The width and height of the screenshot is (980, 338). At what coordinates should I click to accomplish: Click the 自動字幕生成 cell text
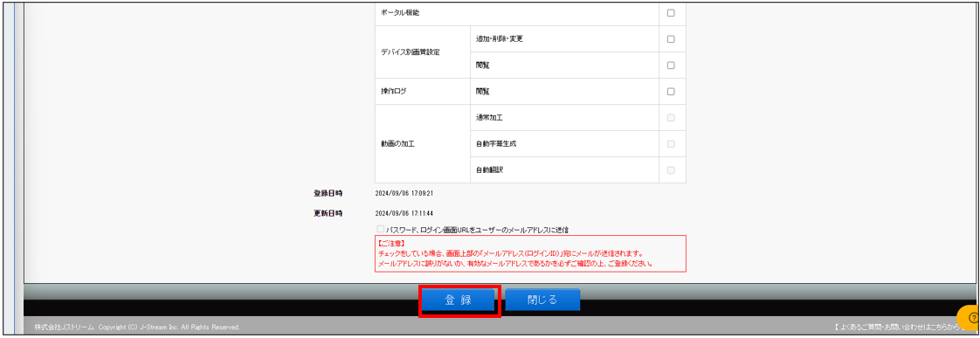click(496, 144)
